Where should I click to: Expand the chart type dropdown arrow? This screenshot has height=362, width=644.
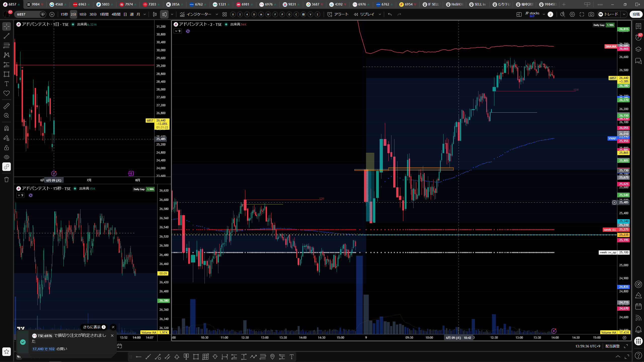[x=172, y=14]
